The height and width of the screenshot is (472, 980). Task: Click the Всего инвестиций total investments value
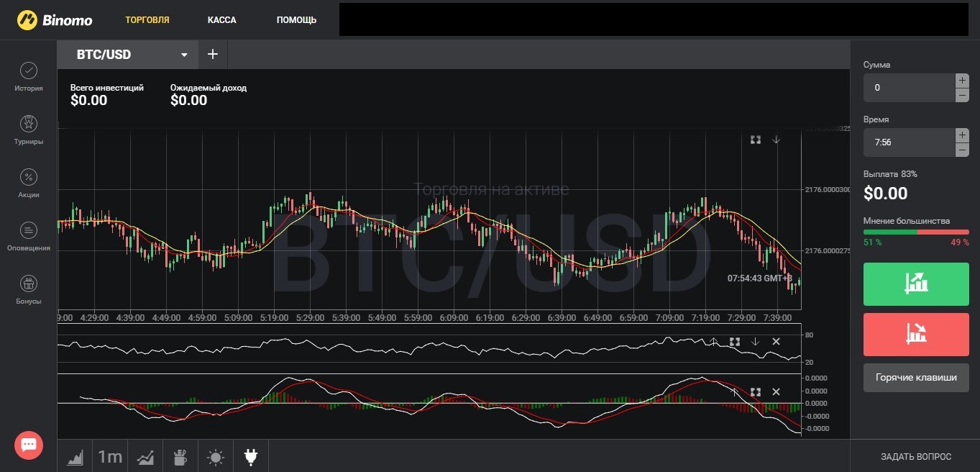click(x=89, y=101)
